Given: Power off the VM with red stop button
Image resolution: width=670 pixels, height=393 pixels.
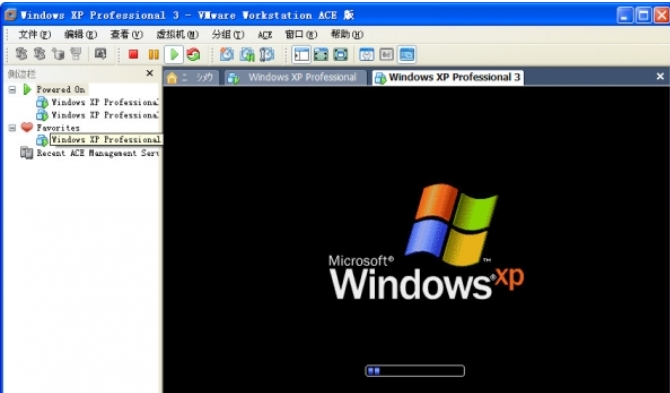Looking at the screenshot, I should (133, 54).
